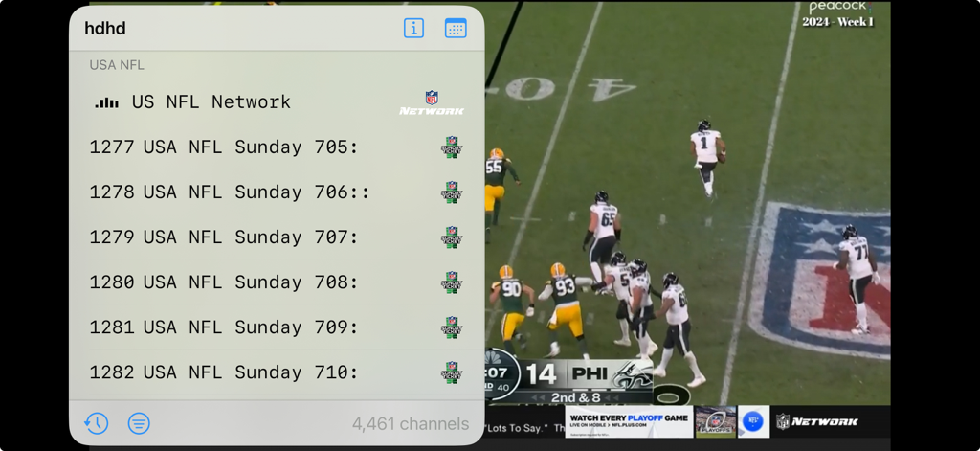This screenshot has width=980, height=451.
Task: Click the Watch Every Playoff Game banner
Action: (x=629, y=421)
